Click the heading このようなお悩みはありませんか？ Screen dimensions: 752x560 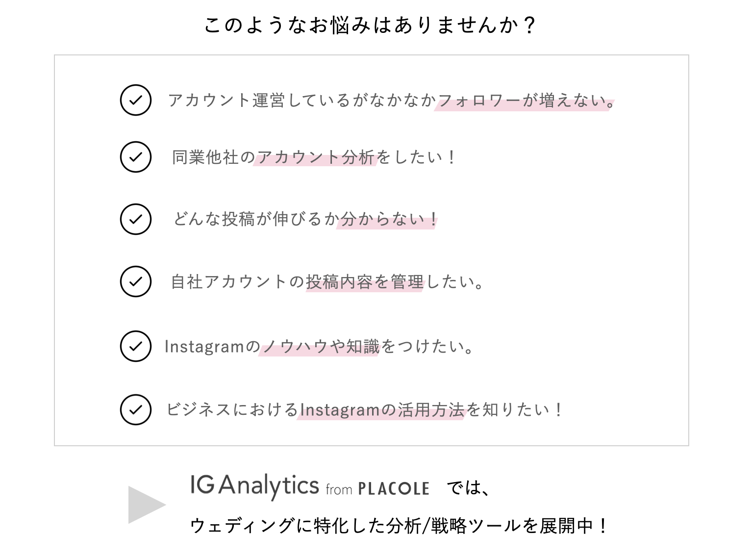click(x=371, y=25)
